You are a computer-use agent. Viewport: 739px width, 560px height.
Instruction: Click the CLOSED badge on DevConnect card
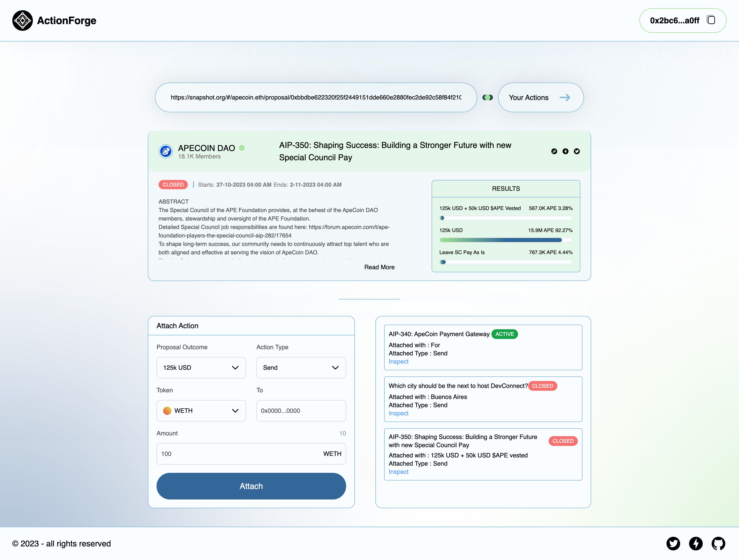542,386
